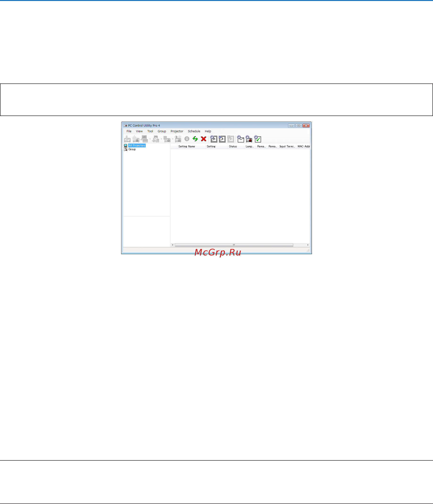Open the Help menu

208,131
